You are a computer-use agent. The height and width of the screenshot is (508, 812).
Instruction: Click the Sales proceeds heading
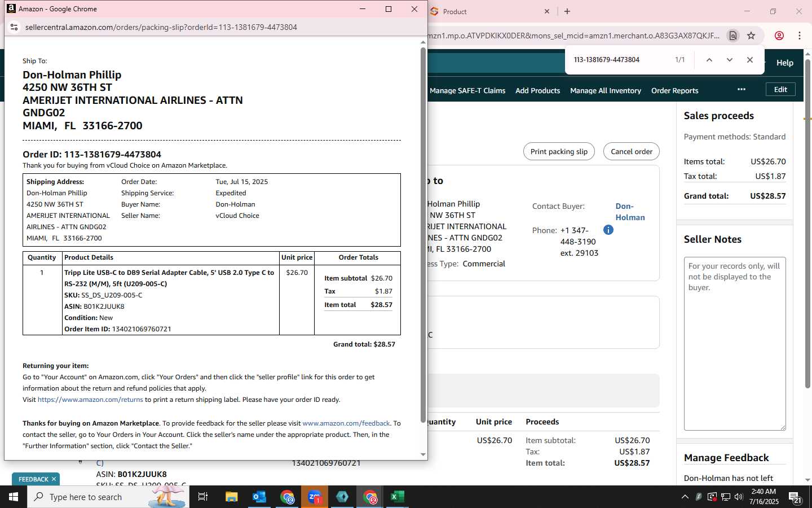[x=719, y=116]
